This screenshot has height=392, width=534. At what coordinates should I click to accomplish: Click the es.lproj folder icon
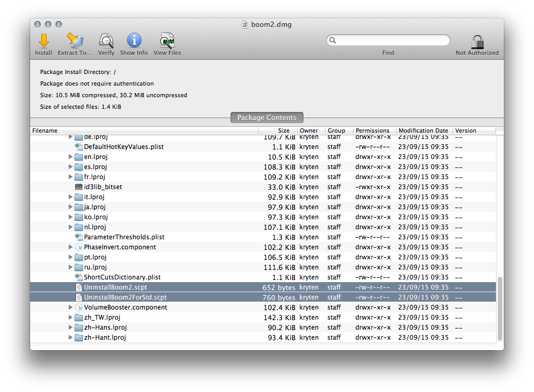point(79,167)
